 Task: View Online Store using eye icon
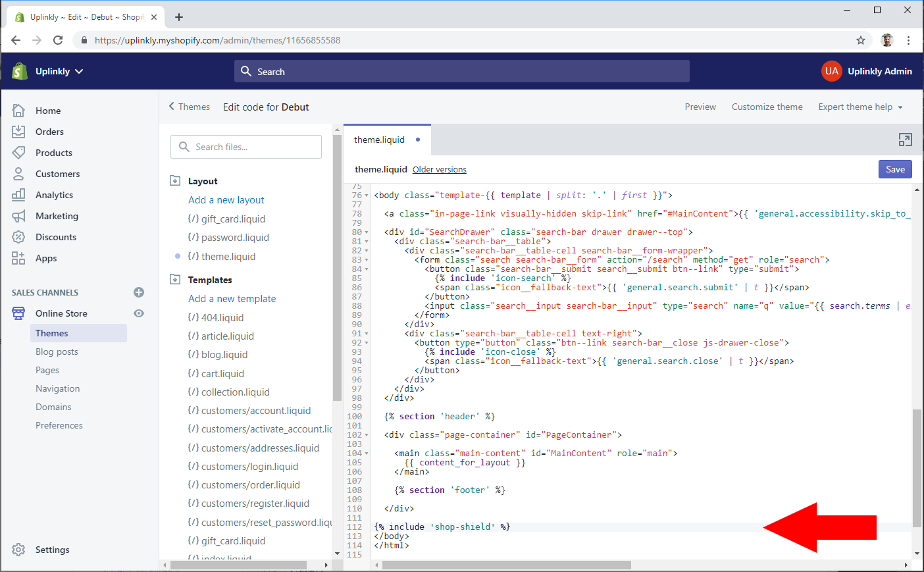[x=139, y=313]
